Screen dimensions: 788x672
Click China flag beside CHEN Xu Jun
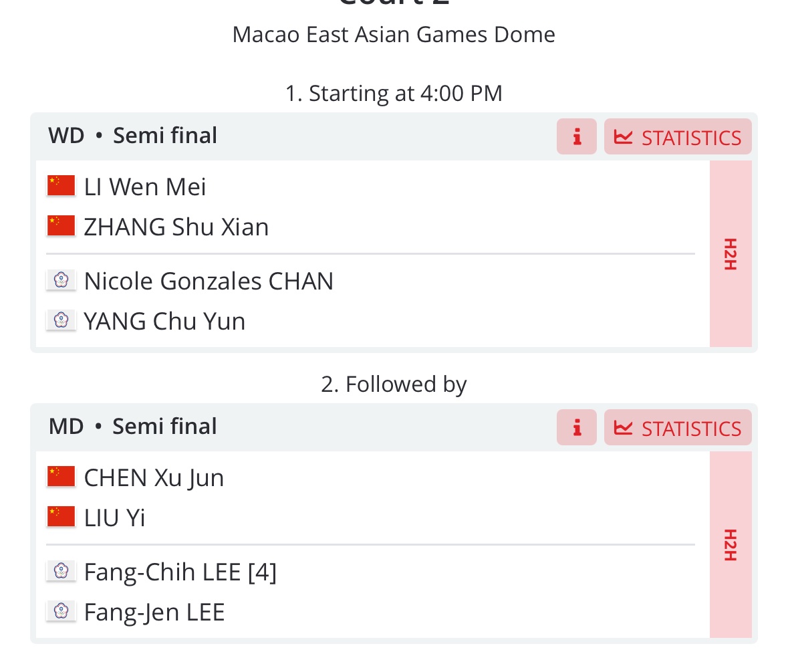[x=61, y=477]
